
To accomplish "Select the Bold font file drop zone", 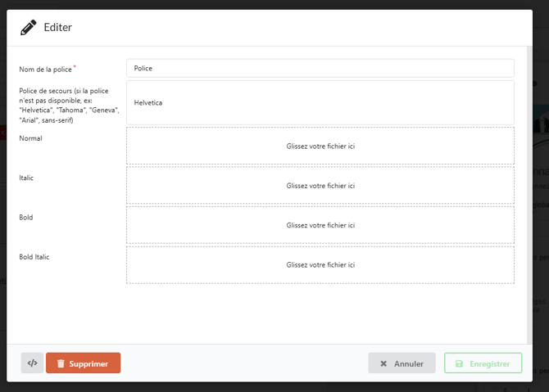I will tap(320, 225).
